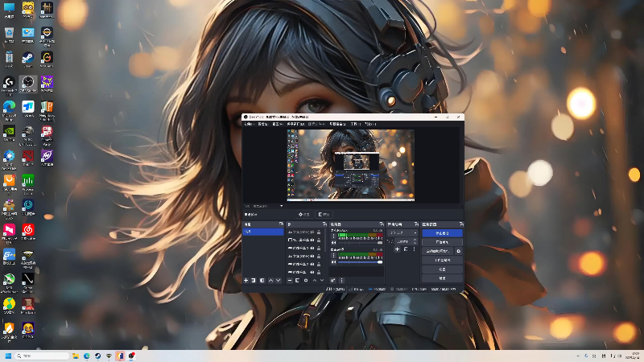Open source properties gear in Sources toolbar
The height and width of the screenshot is (362, 644).
click(x=306, y=280)
